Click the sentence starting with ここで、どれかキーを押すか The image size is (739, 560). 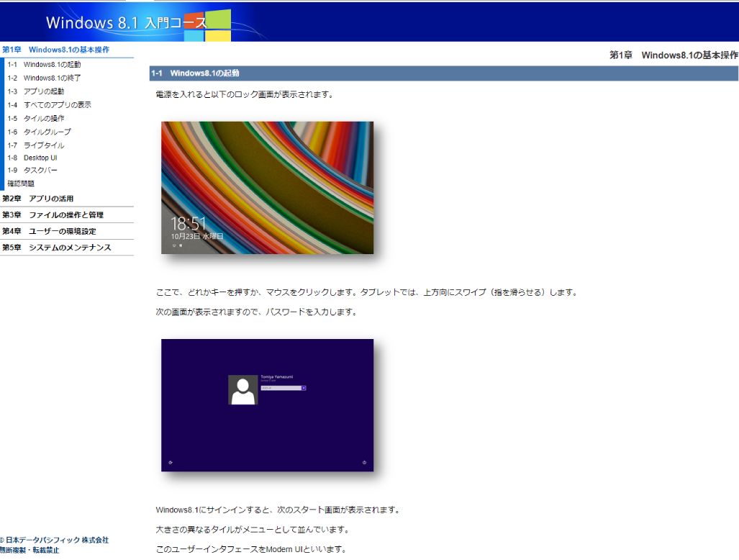click(367, 292)
